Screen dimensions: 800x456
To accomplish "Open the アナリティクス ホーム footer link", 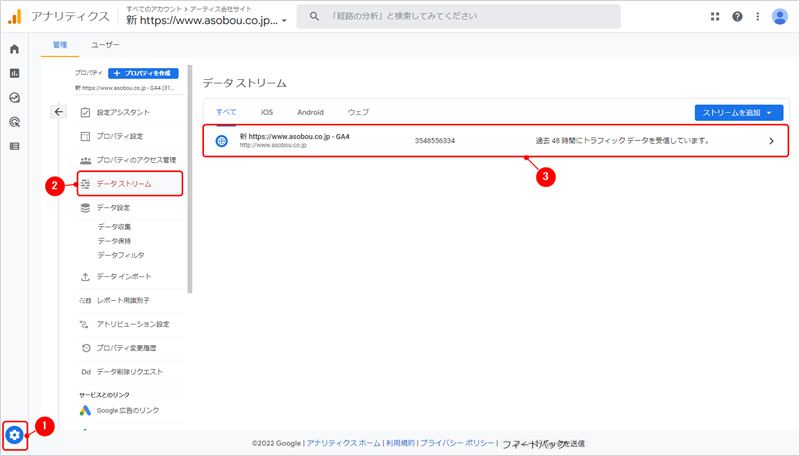I will [343, 443].
